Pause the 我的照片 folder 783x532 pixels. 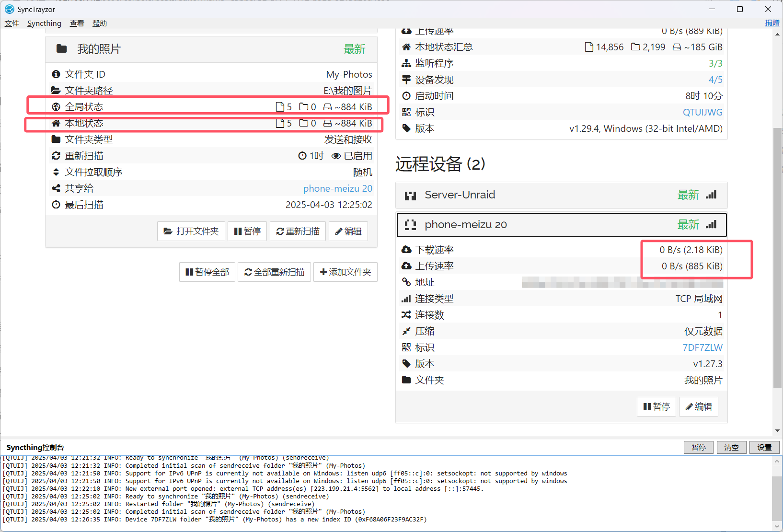point(247,231)
